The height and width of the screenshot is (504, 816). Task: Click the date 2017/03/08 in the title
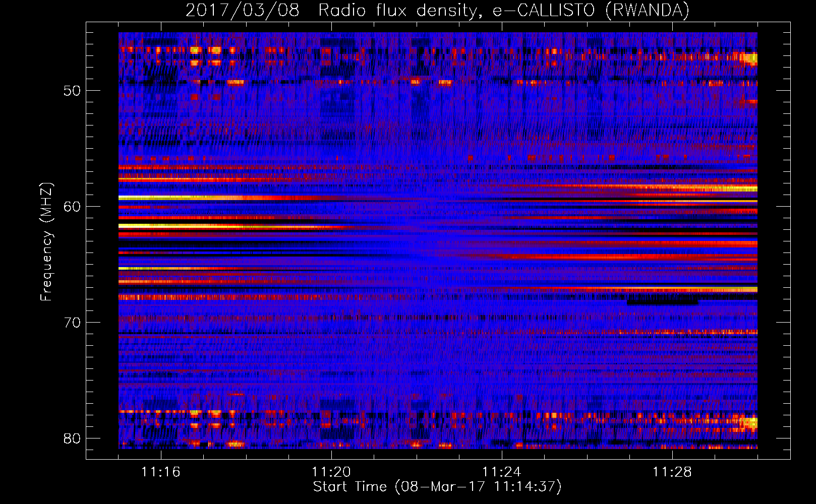click(243, 11)
